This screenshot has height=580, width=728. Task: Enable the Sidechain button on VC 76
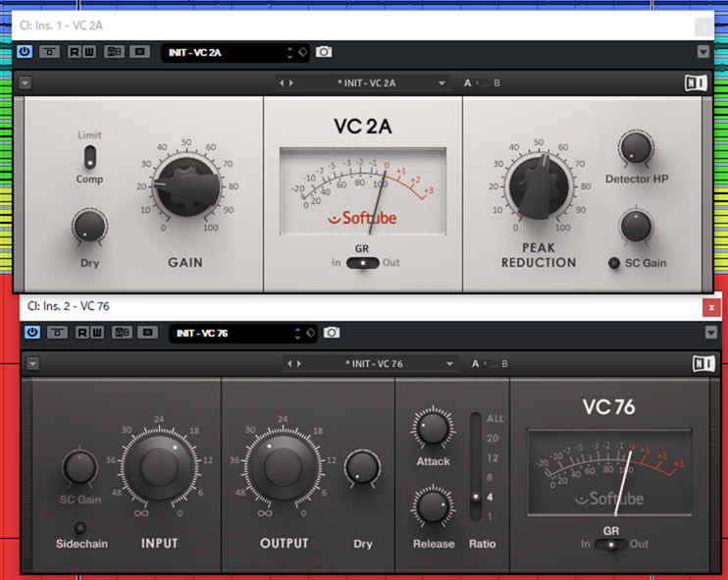click(80, 528)
